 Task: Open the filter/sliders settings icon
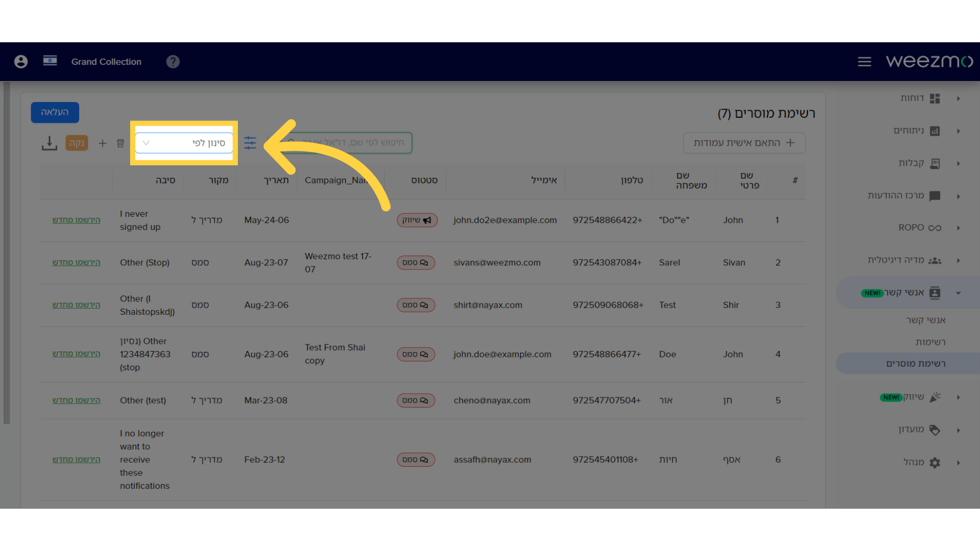tap(250, 143)
